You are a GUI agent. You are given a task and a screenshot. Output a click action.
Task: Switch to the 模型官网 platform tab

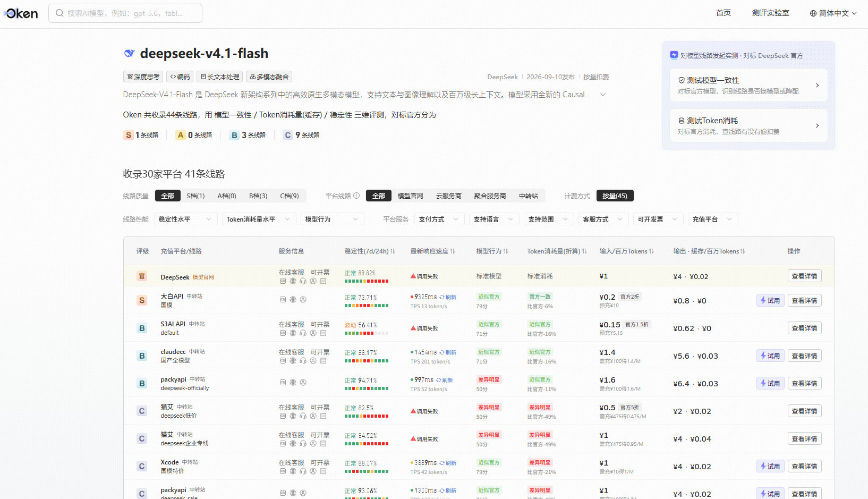(x=411, y=196)
